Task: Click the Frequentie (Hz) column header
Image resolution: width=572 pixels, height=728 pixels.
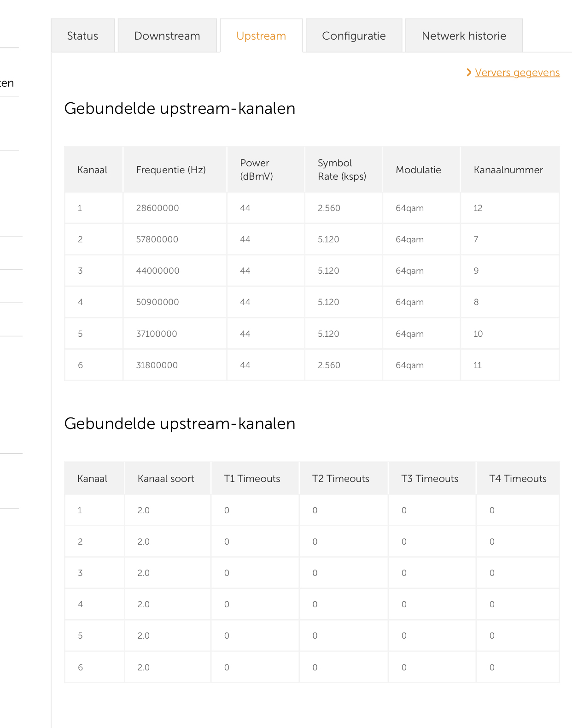Action: pyautogui.click(x=171, y=170)
